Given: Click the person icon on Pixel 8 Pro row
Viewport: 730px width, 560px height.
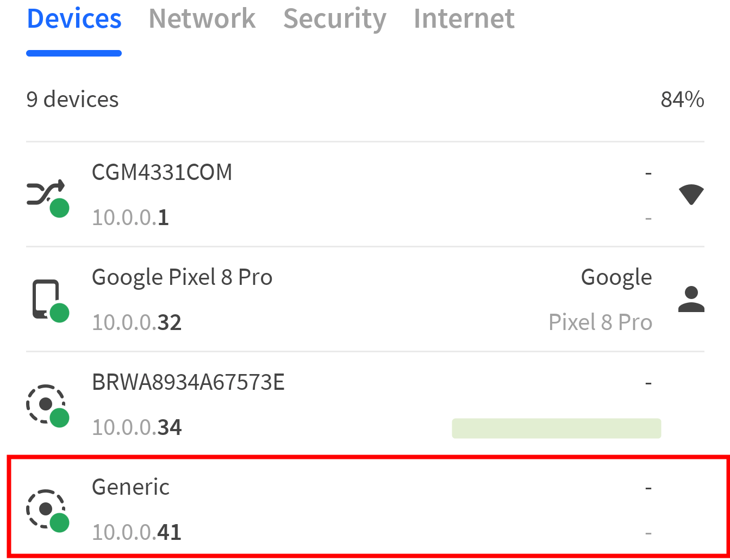Looking at the screenshot, I should point(691,299).
